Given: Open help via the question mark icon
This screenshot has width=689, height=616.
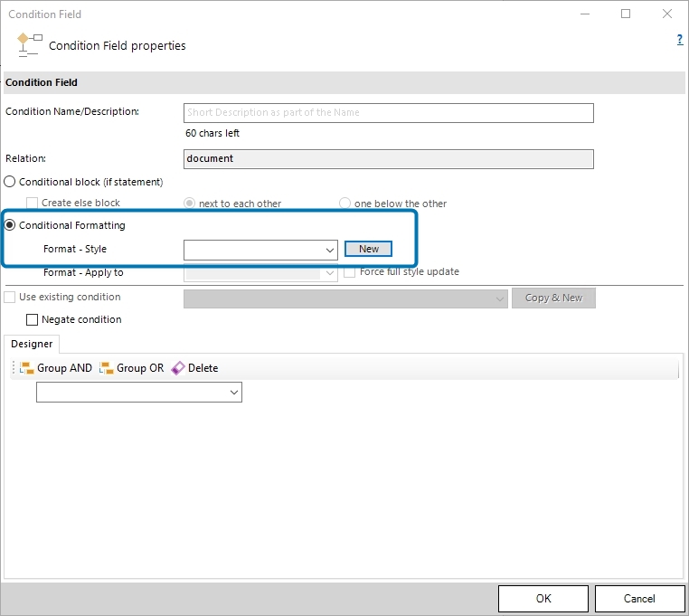Looking at the screenshot, I should [680, 40].
